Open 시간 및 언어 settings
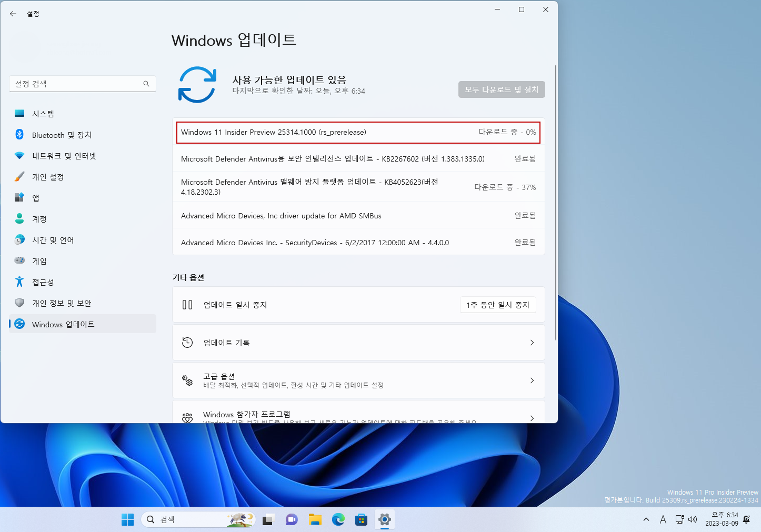 [x=83, y=240]
